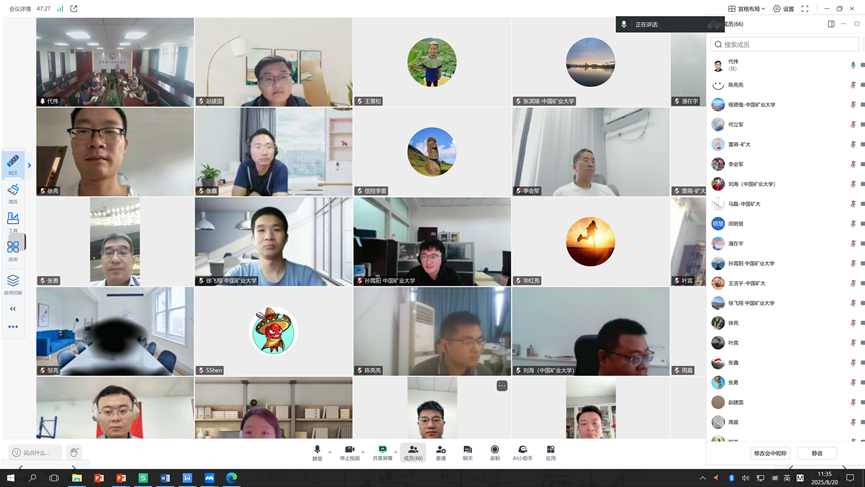Open 设置 settings at top right
This screenshot has height=487, width=865.
[783, 9]
